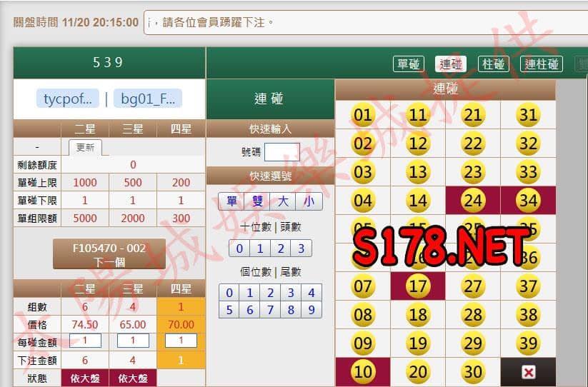Quick-select big numbers with 大
The width and height of the screenshot is (588, 387).
coord(283,201)
